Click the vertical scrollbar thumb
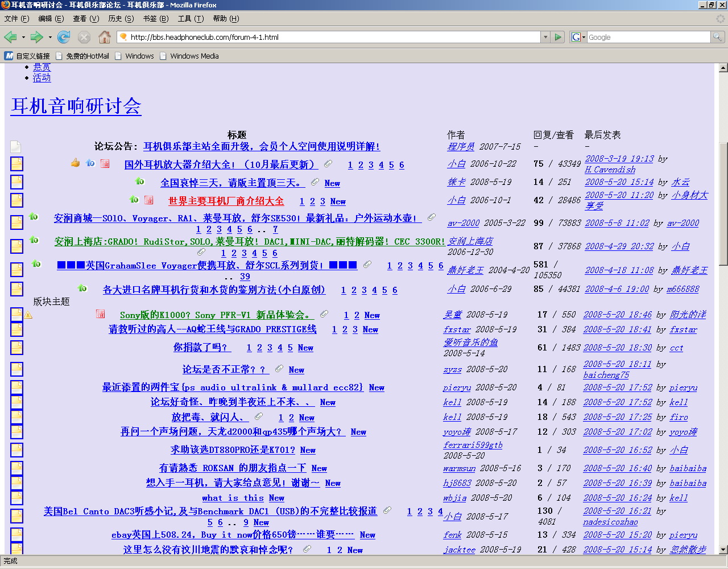728x569 pixels. pyautogui.click(x=723, y=203)
